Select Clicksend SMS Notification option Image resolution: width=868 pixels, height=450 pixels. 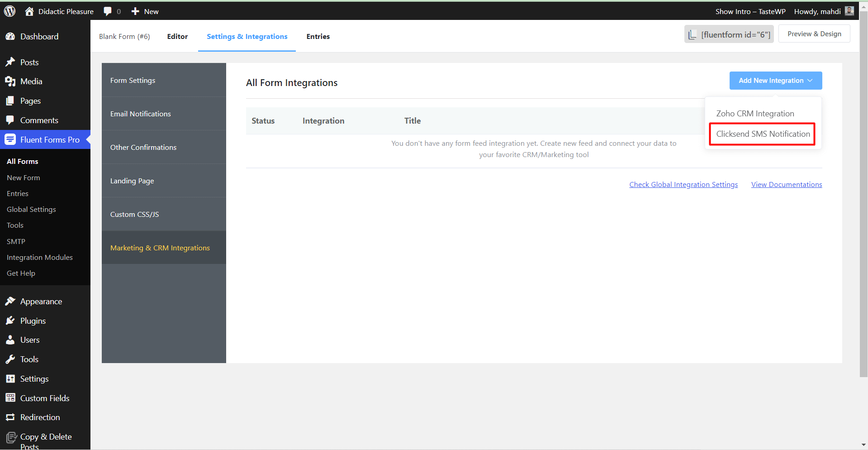[763, 134]
